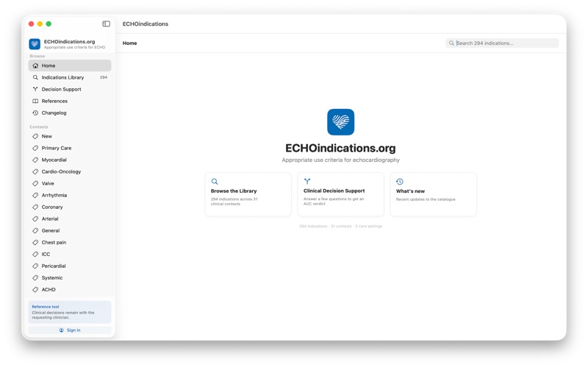Select the Primary Care context
The image size is (588, 368).
coord(70,148)
